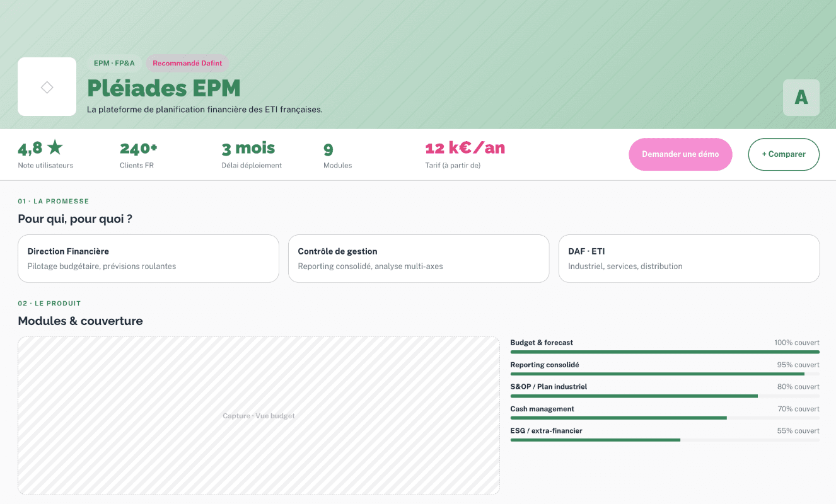
Task: Click the S&OP / Plan industriel label
Action: (549, 387)
